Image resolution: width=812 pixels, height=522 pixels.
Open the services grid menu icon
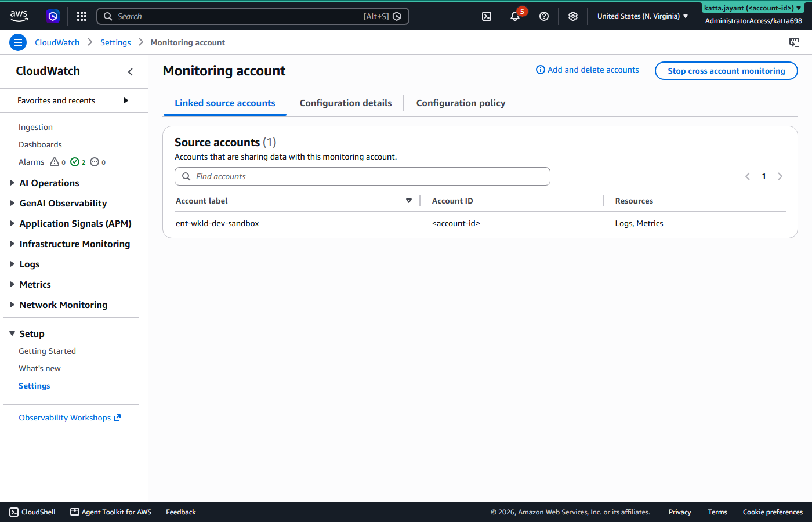click(82, 16)
